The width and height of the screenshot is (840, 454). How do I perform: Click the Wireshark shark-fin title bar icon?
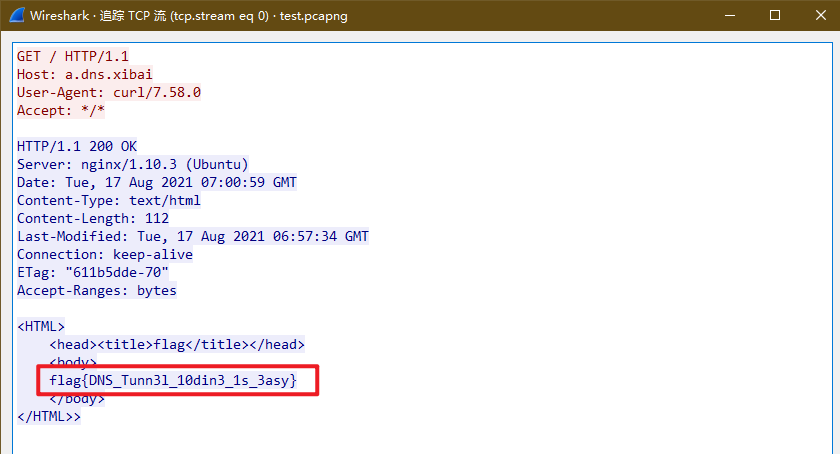17,15
